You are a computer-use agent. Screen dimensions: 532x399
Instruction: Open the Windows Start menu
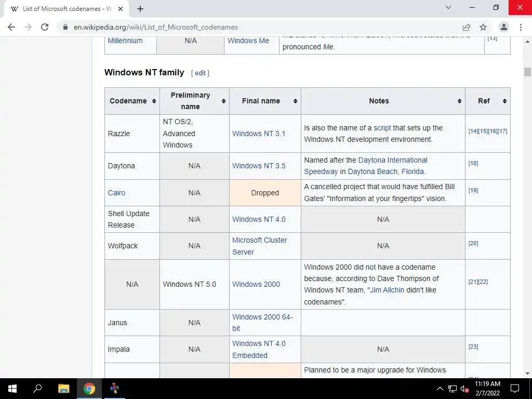click(12, 389)
